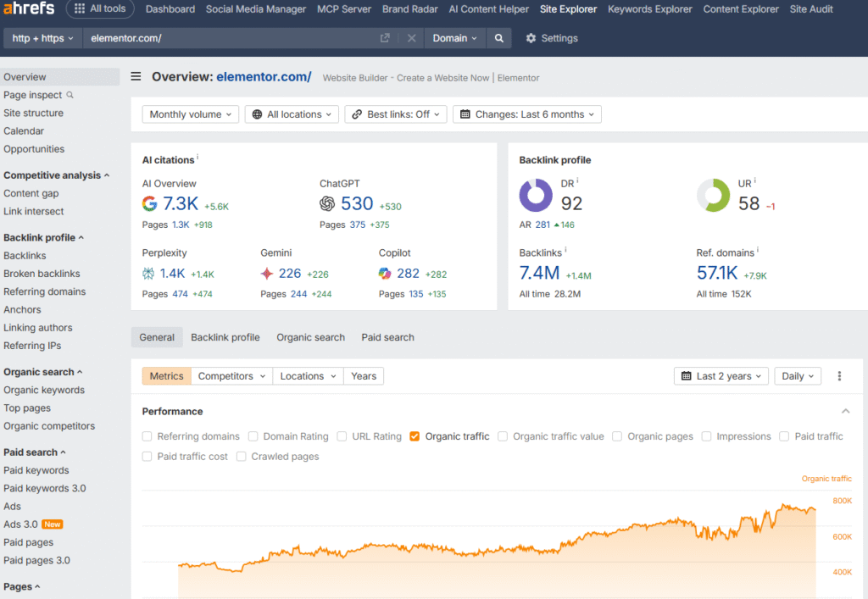Image resolution: width=868 pixels, height=599 pixels.
Task: Click the Ahrefs logo
Action: point(28,9)
